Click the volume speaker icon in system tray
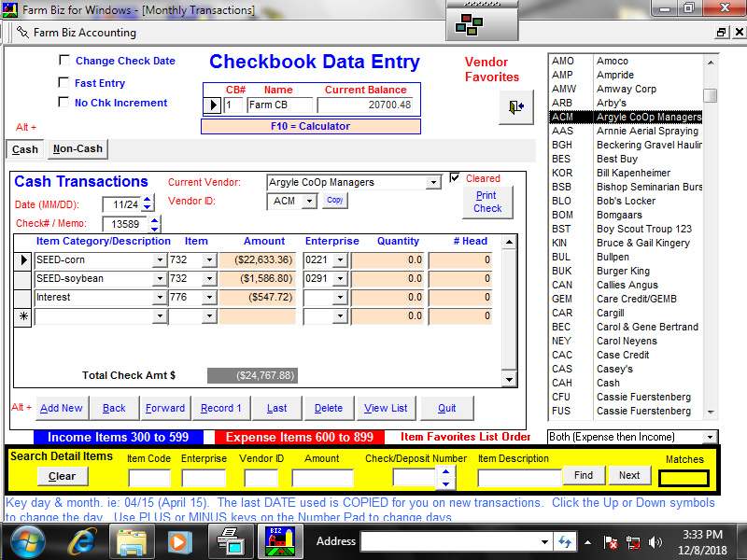This screenshot has height=560, width=747. (655, 541)
